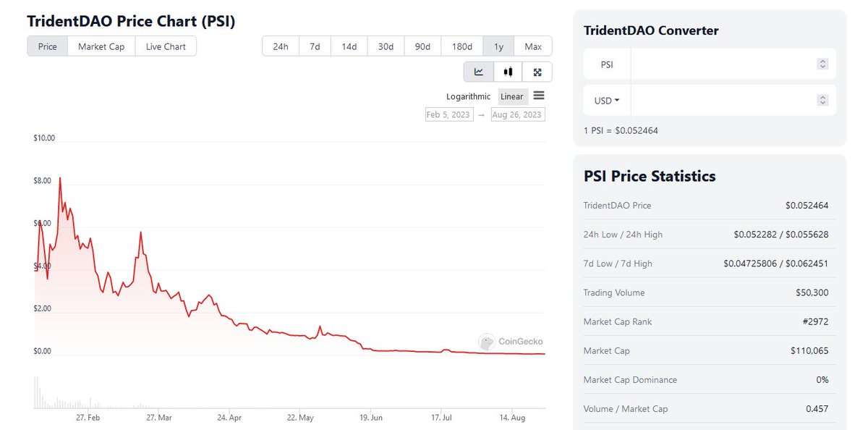The image size is (868, 430).
Task: Select the line chart view icon
Action: point(479,72)
